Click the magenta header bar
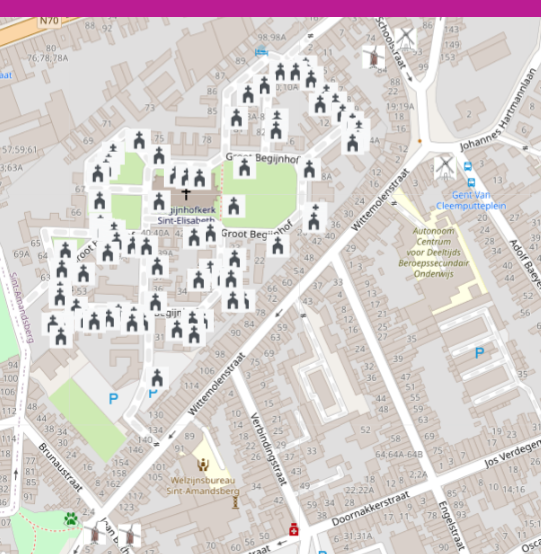Viewport: 541px width, 554px height. pos(270,8)
